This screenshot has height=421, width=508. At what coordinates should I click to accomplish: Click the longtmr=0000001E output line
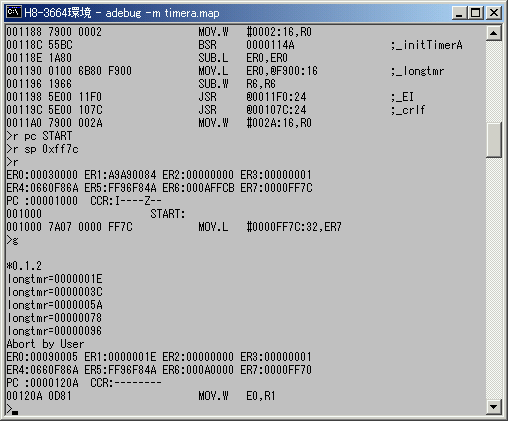tap(55, 279)
